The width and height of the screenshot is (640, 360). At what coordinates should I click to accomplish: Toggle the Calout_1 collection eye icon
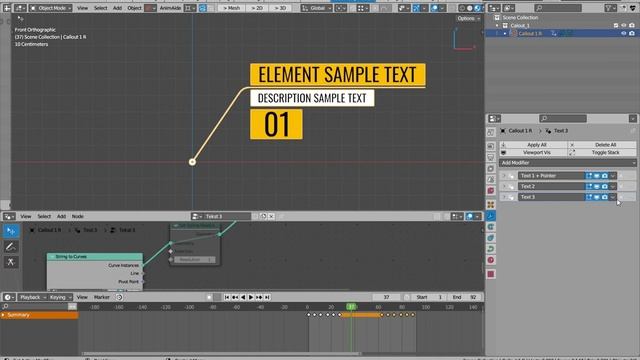pos(624,25)
